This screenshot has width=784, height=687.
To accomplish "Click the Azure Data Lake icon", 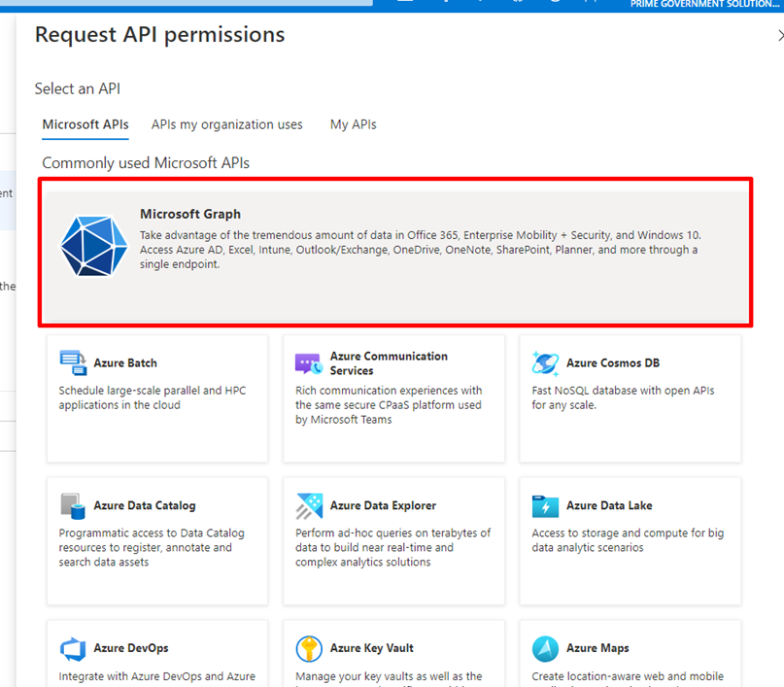I will tap(545, 506).
